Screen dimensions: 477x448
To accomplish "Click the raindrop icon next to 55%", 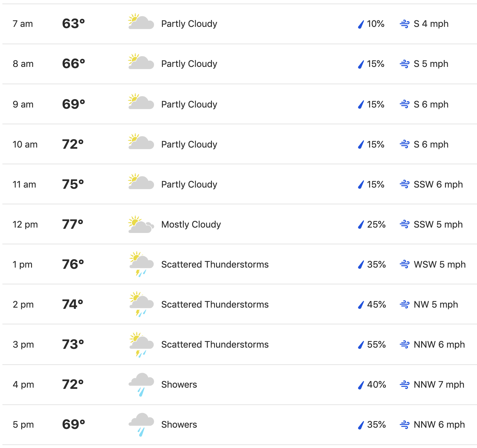I will click(x=361, y=345).
